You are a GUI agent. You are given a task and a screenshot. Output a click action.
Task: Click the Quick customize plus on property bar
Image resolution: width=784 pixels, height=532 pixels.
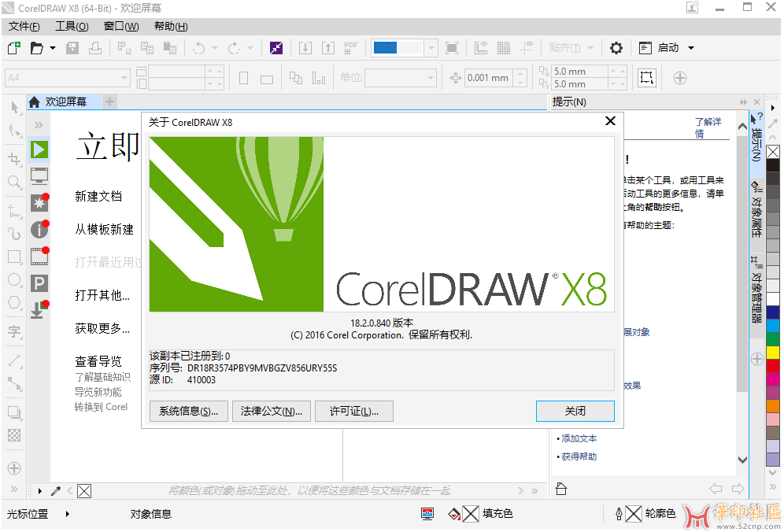679,78
